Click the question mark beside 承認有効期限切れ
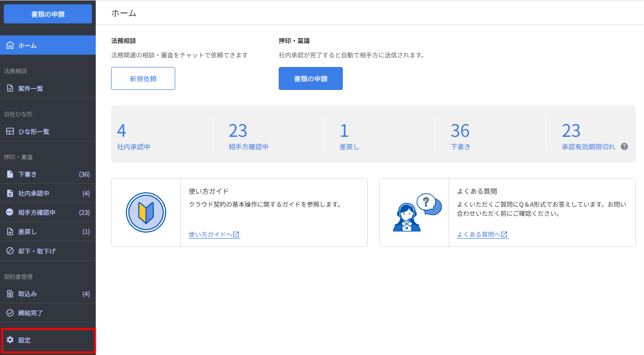Viewport: 644px width, 355px height. (x=624, y=147)
